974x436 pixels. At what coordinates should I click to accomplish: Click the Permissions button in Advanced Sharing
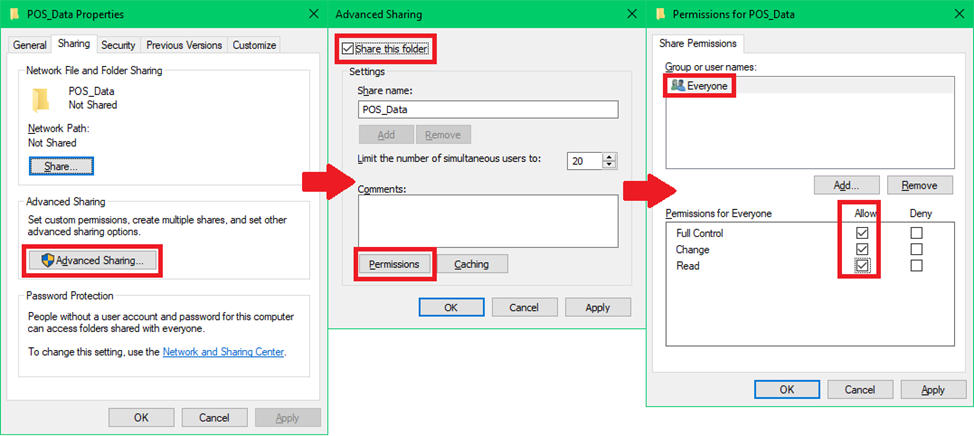click(394, 264)
